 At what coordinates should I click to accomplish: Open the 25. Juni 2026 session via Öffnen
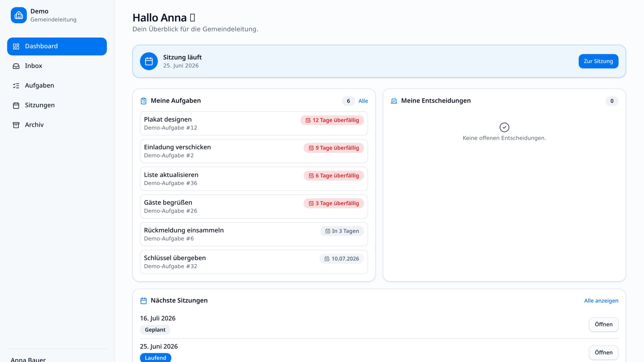[604, 353]
